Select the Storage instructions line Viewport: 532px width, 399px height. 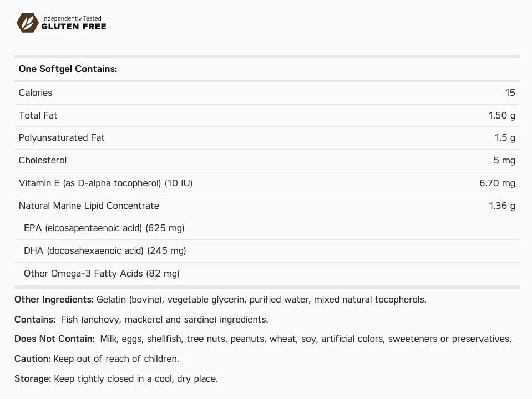116,378
